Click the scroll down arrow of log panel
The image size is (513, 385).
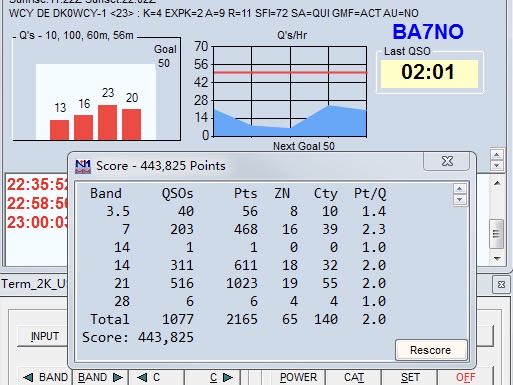click(x=497, y=258)
